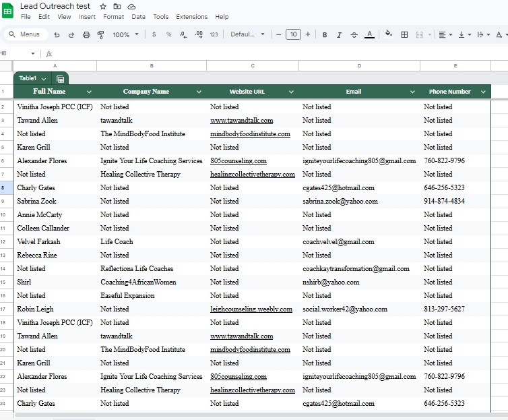
Task: Open healingcollectivetherapy.com link in row 7
Action: 253,175
